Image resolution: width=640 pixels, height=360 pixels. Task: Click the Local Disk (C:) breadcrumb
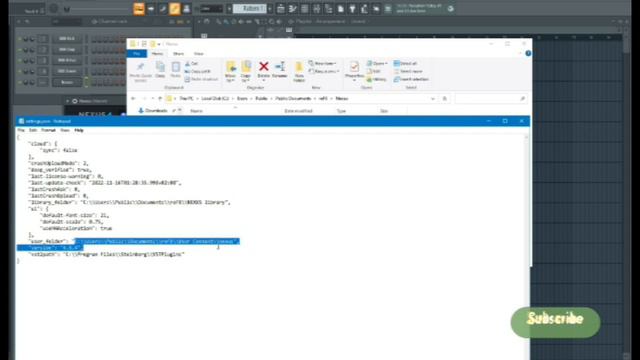click(x=215, y=98)
